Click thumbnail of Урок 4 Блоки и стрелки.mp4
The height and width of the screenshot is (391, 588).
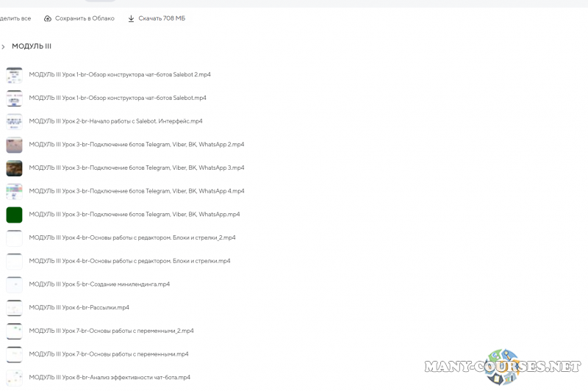click(14, 261)
